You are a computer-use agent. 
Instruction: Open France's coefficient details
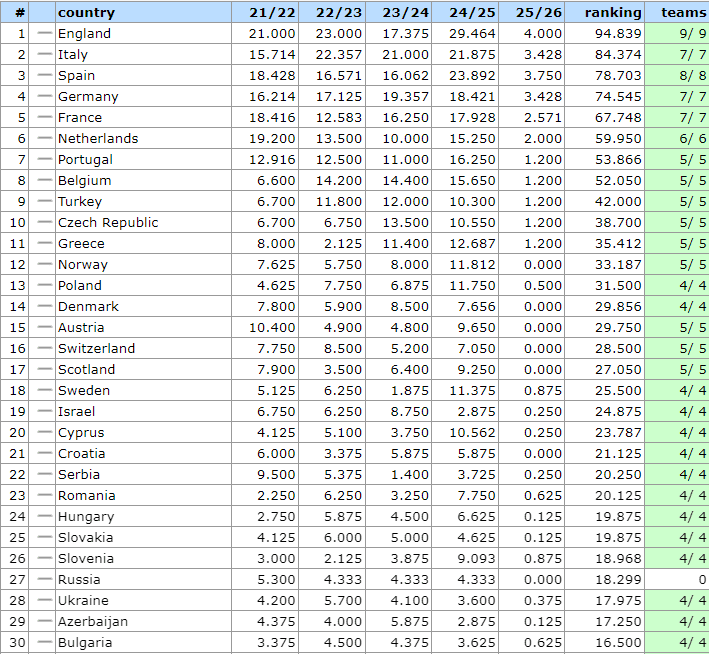80,118
